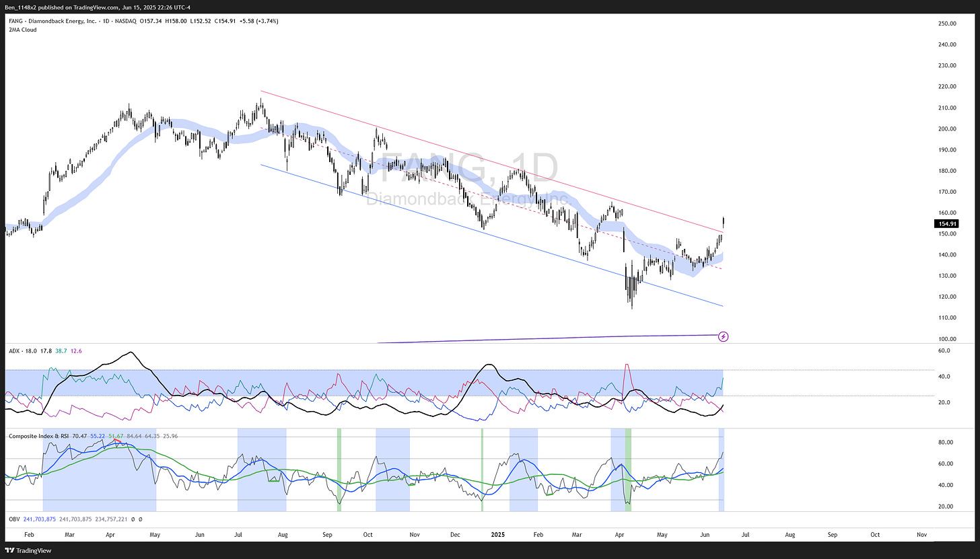The width and height of the screenshot is (980, 559).
Task: Click the blue Composite value 55.22
Action: (x=98, y=436)
